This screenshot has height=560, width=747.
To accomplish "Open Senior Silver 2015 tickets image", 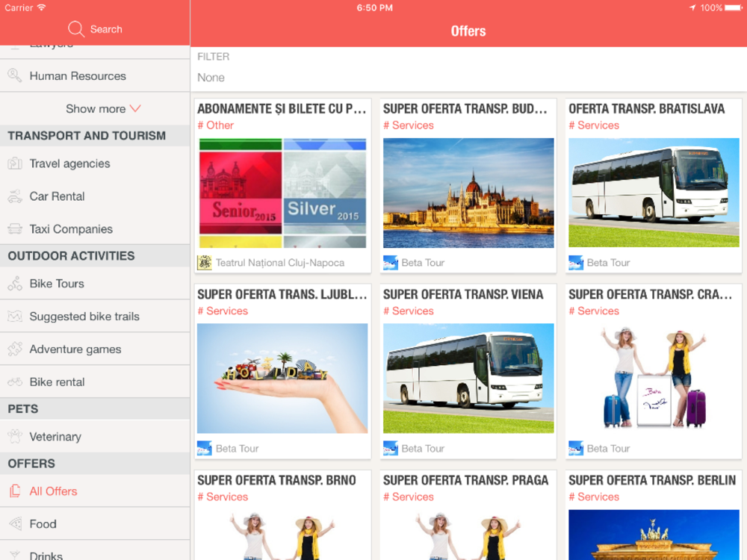I will pyautogui.click(x=282, y=193).
